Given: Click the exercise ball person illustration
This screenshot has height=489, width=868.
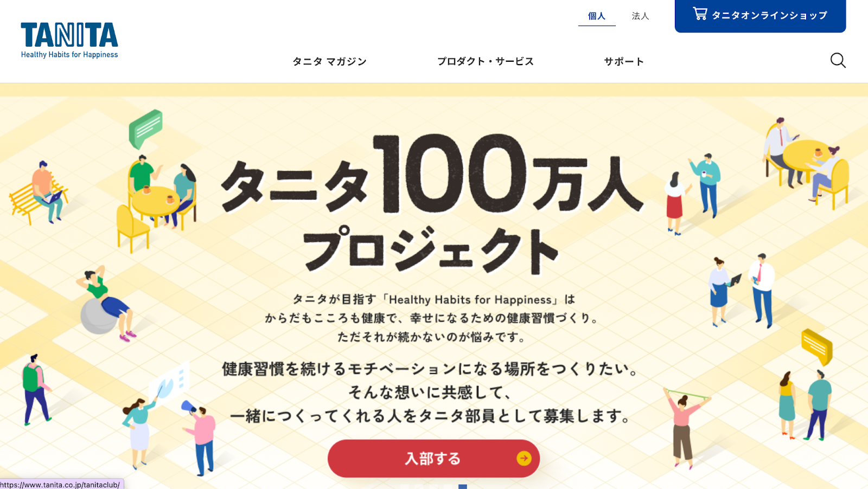Looking at the screenshot, I should [106, 304].
